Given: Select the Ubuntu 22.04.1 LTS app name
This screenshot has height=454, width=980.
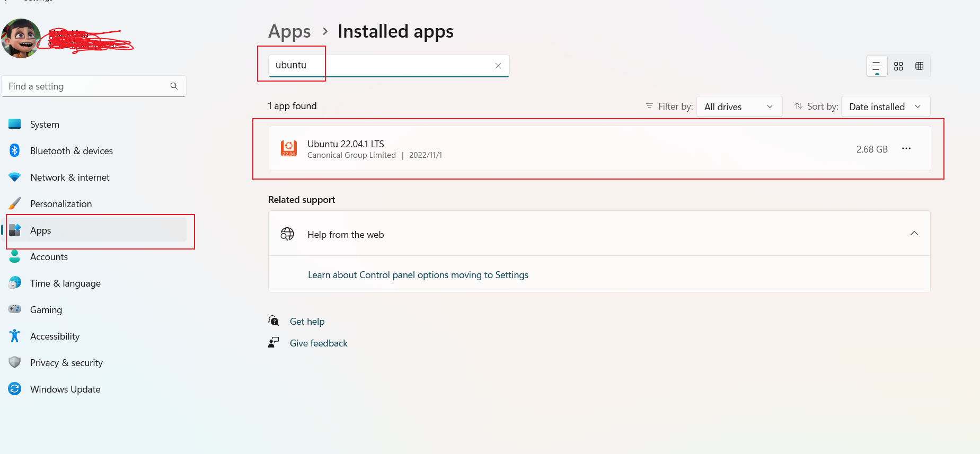Looking at the screenshot, I should tap(346, 144).
